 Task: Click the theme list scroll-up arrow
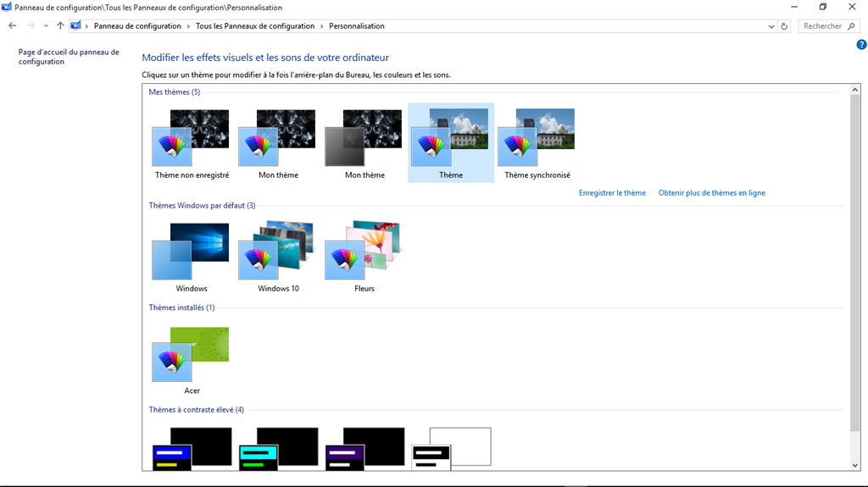[855, 90]
